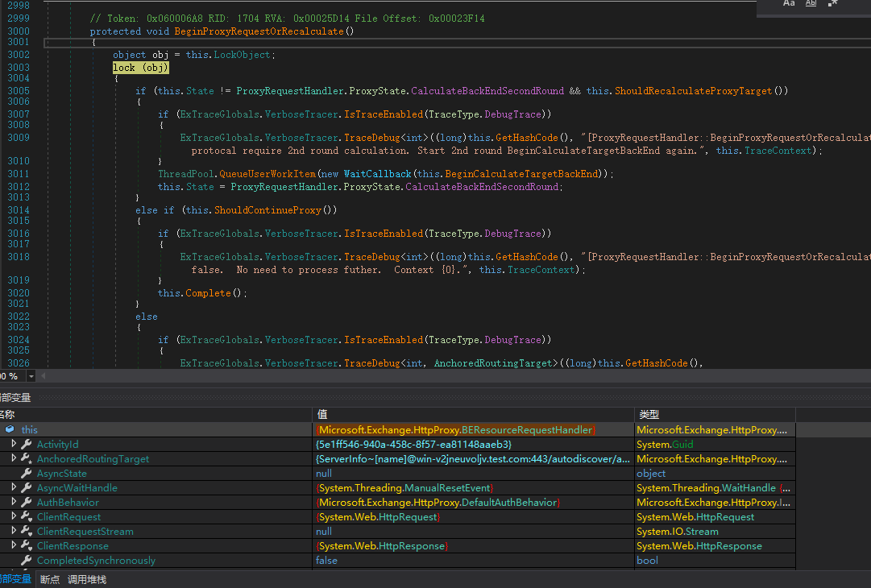Expand the AnchoredRoutingTarget variable row
The height and width of the screenshot is (588, 871).
(x=14, y=458)
